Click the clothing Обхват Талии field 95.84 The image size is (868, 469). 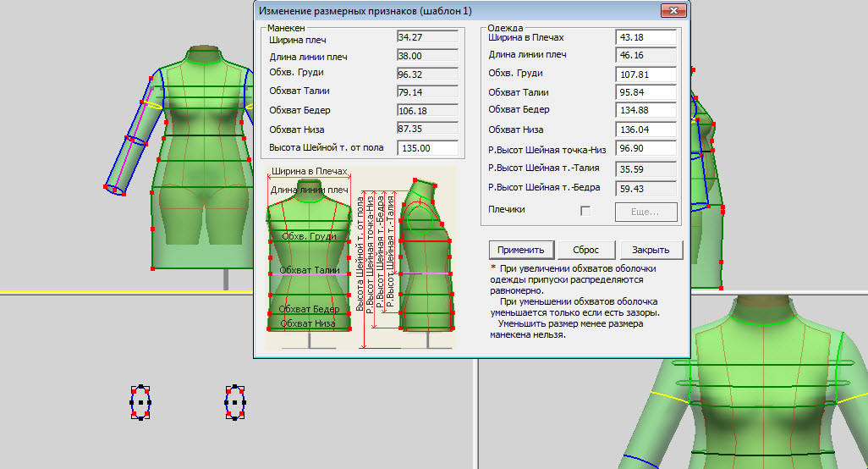[x=646, y=93]
